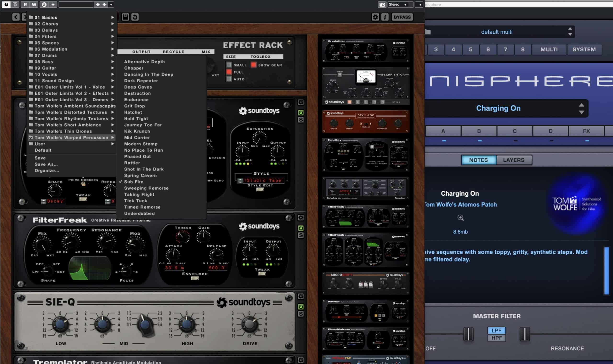Open the 03 Delays preset folder
This screenshot has height=364, width=613.
click(x=71, y=30)
